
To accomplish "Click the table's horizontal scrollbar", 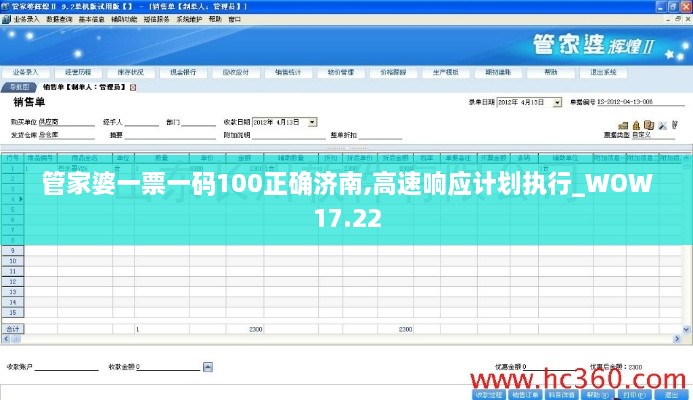I will [x=340, y=337].
